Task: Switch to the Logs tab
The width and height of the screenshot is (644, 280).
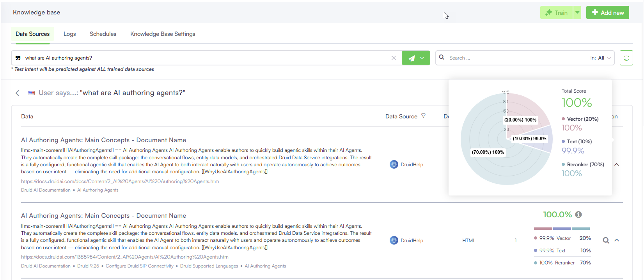Action: coord(70,34)
